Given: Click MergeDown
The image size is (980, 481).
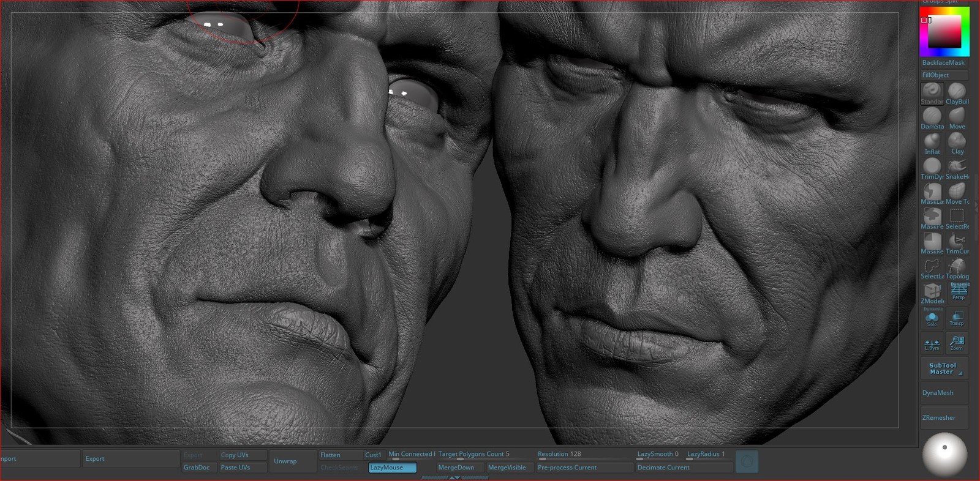Looking at the screenshot, I should pos(460,468).
